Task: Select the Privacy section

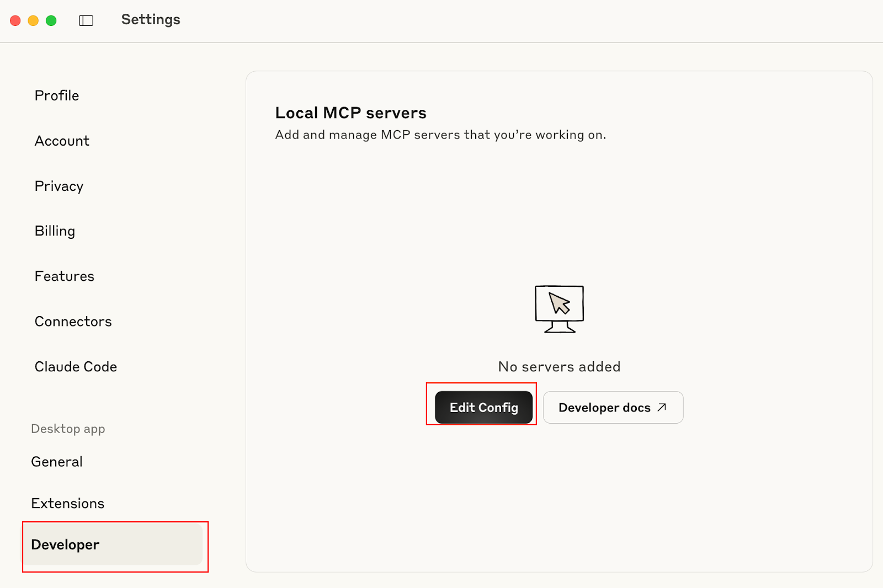Action: click(59, 186)
